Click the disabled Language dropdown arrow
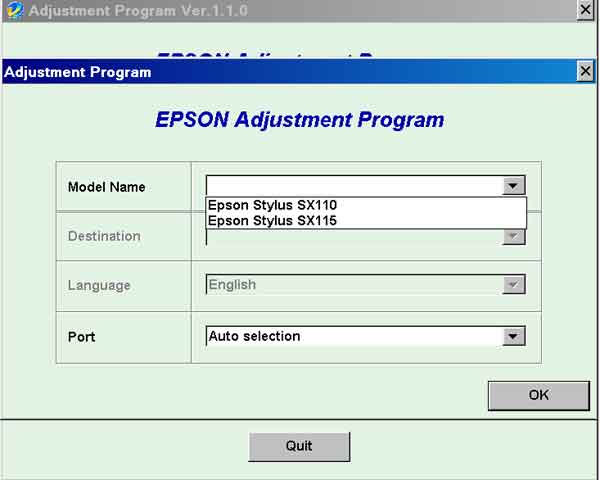 514,284
